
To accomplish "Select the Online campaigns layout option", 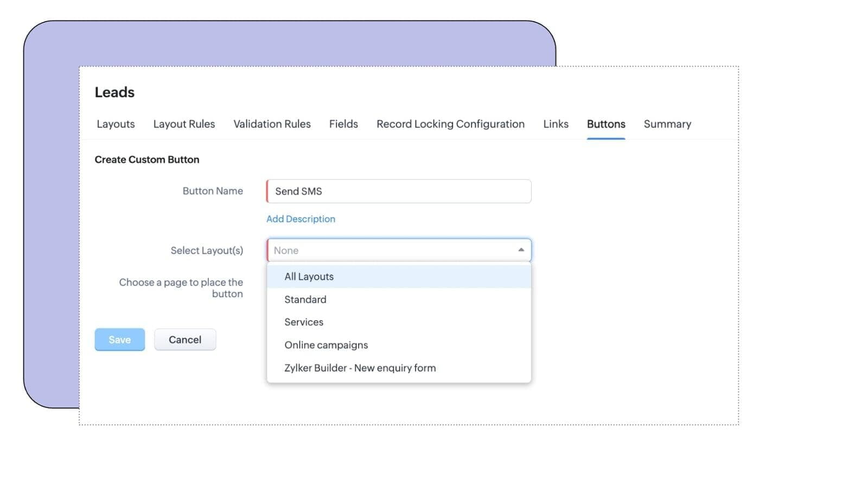I will click(x=326, y=345).
